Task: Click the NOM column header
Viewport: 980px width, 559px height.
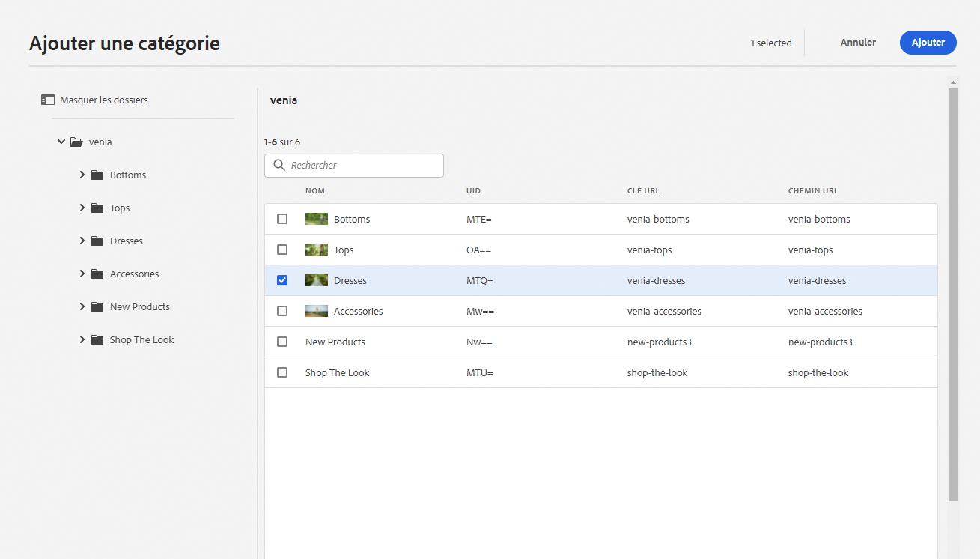Action: (x=315, y=191)
